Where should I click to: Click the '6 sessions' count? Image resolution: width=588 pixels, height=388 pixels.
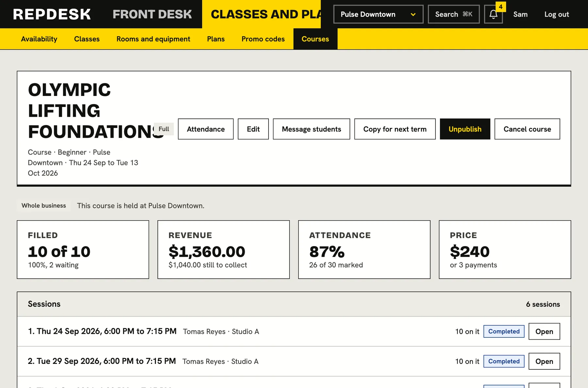click(543, 304)
